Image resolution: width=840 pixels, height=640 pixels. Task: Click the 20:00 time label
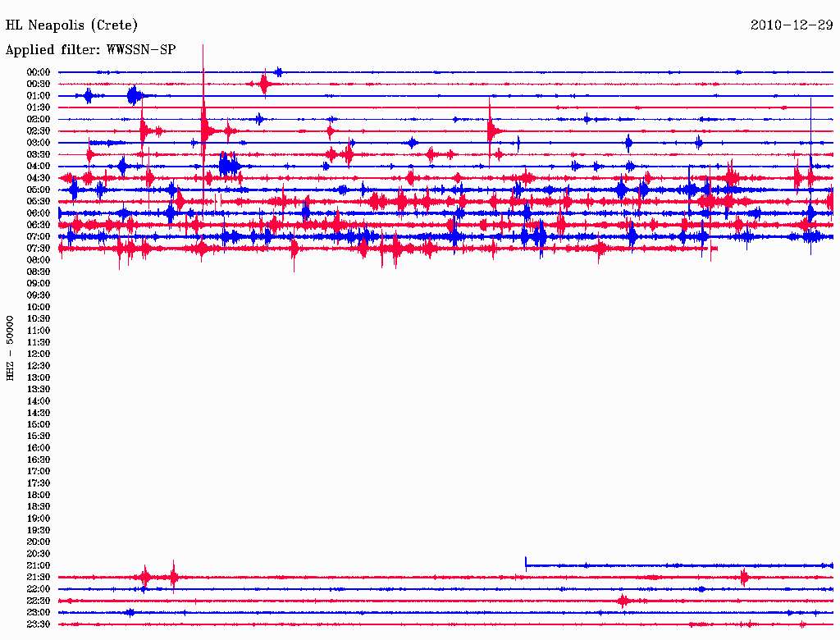pyautogui.click(x=39, y=542)
